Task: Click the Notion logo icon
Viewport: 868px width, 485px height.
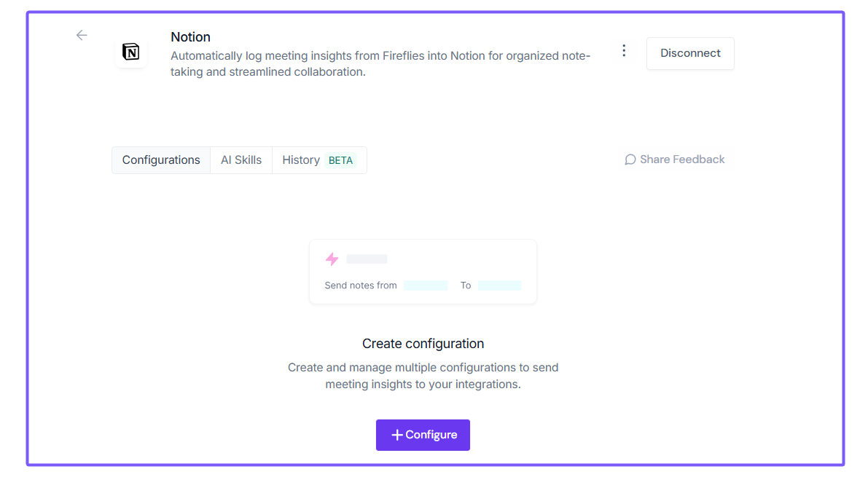Action: (x=131, y=52)
